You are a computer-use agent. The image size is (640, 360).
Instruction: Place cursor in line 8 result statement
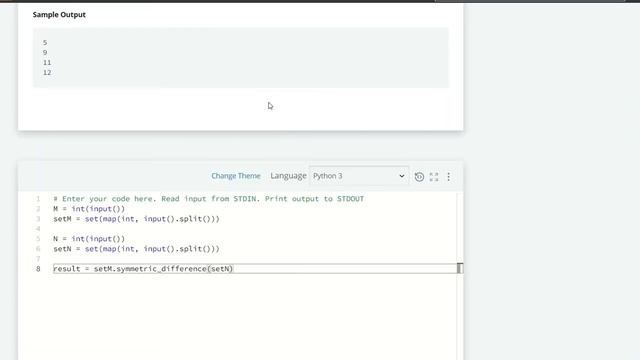point(143,269)
